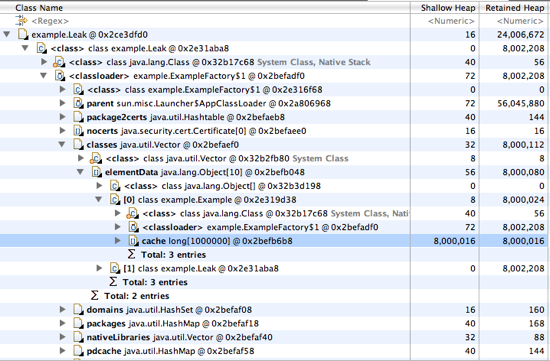Click the class icon of [1] class example.Leak
The image size is (550, 361).
[114, 268]
